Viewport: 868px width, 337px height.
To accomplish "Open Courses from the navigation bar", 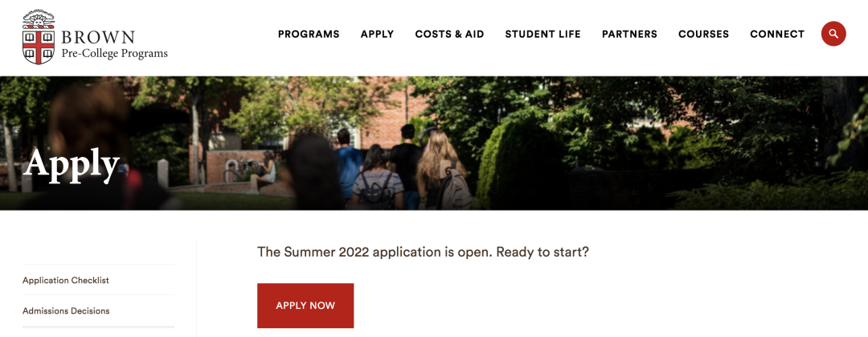I will 703,35.
